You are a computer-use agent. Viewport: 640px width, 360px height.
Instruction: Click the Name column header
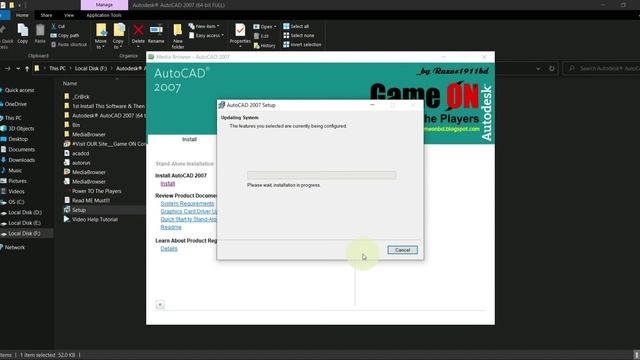(70, 83)
